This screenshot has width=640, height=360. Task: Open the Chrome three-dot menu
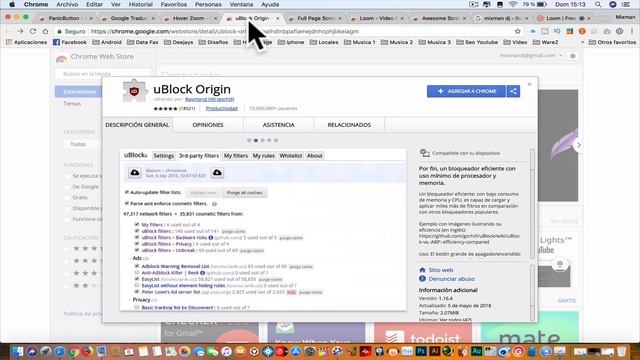point(632,31)
